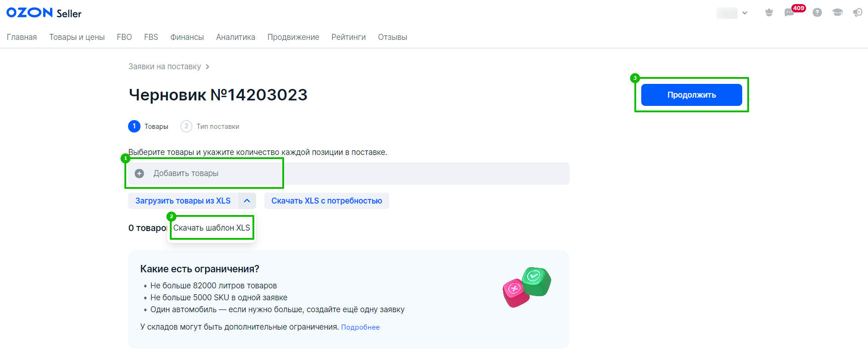Viewport: 868px width, 353px height.
Task: Collapse the chevron next to Загрузить товары из XLS
Action: (x=247, y=201)
